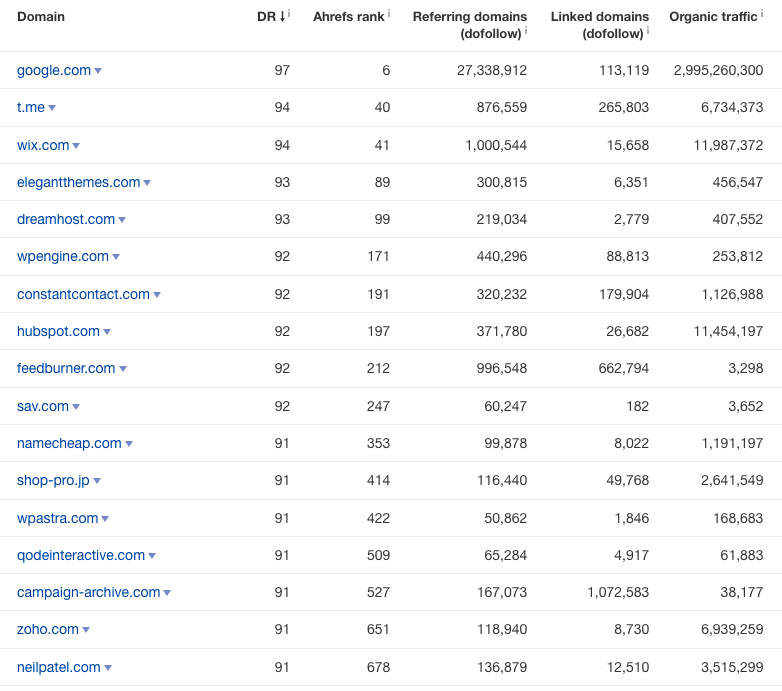This screenshot has width=782, height=691.
Task: Open the wpastra.com domain link
Action: click(57, 518)
